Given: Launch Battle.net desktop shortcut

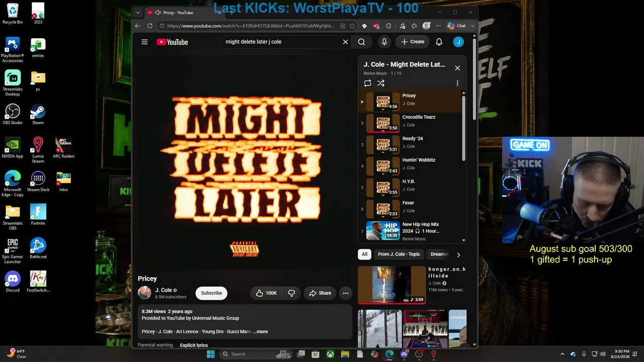Looking at the screenshot, I should pyautogui.click(x=38, y=248).
